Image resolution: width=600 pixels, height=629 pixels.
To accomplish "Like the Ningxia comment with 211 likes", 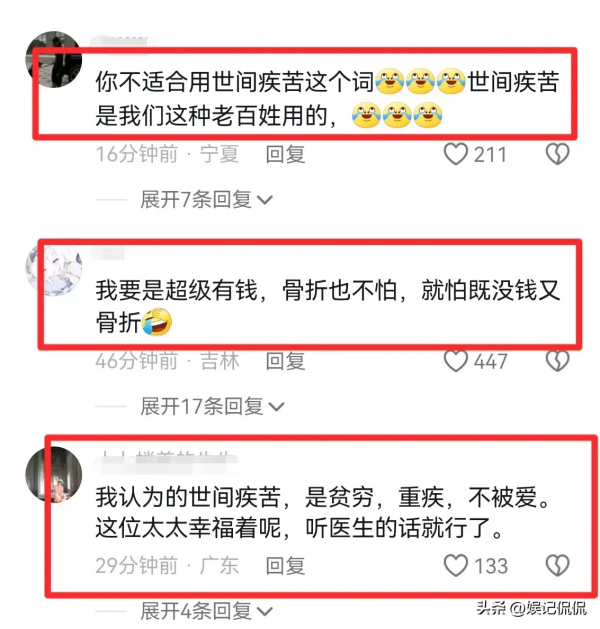I will pyautogui.click(x=456, y=154).
